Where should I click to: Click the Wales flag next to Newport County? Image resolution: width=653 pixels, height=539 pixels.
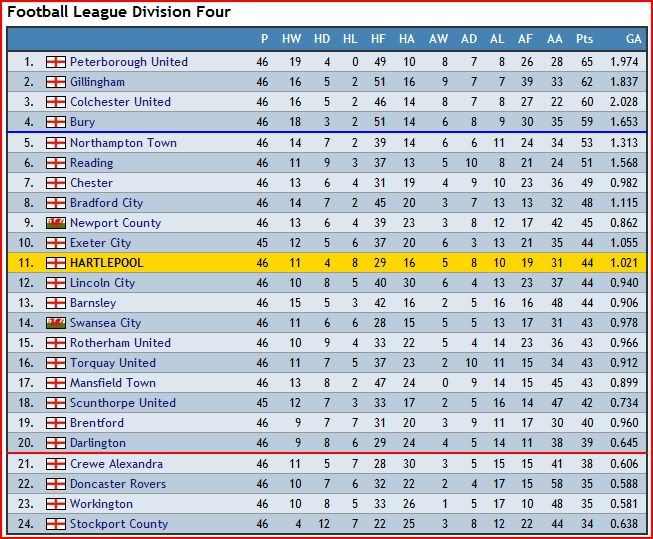click(56, 223)
